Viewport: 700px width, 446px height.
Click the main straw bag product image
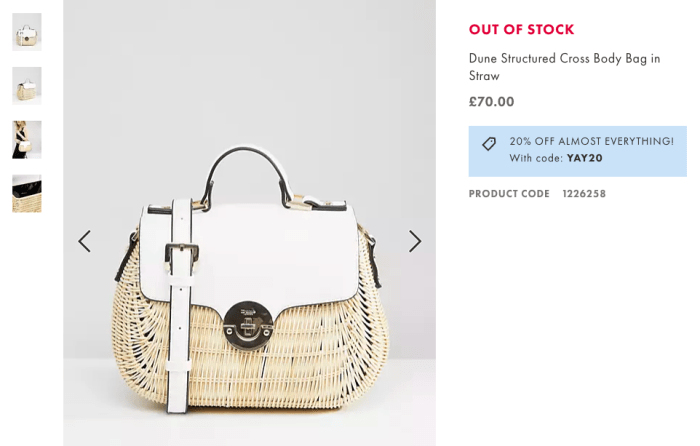coord(250,223)
